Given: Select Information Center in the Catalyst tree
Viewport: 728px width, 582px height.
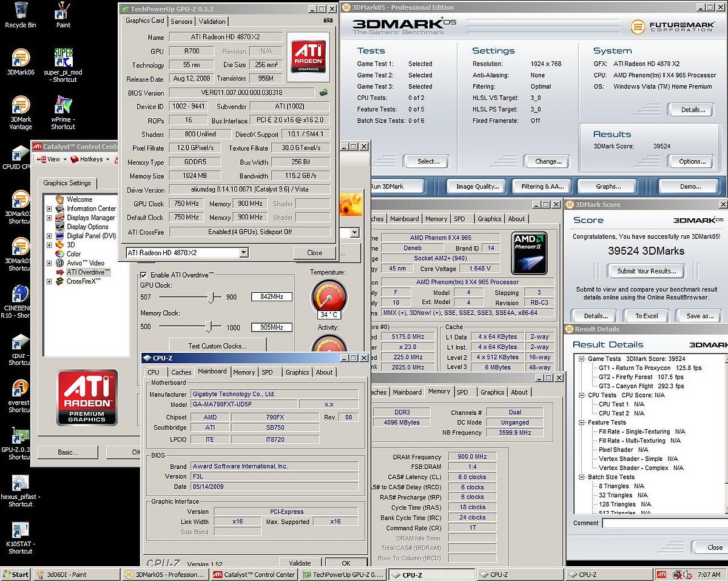Looking at the screenshot, I should pos(91,209).
